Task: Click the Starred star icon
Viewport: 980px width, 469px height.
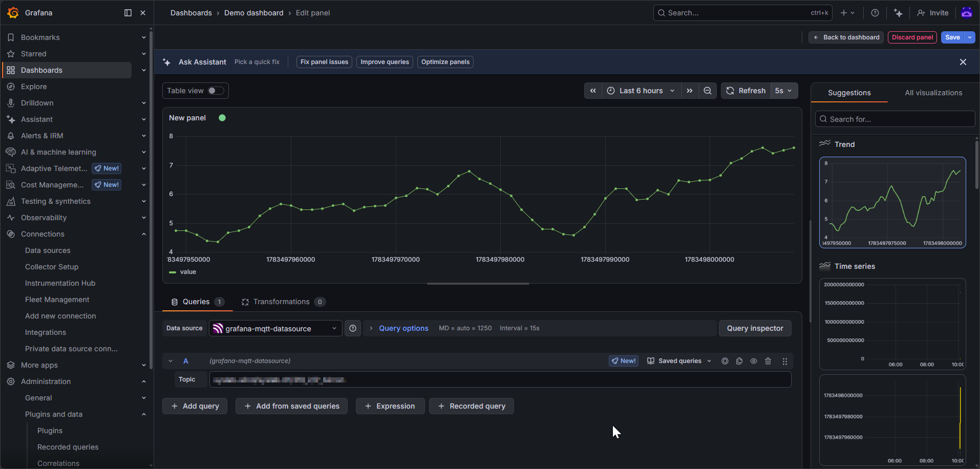Action: point(11,54)
